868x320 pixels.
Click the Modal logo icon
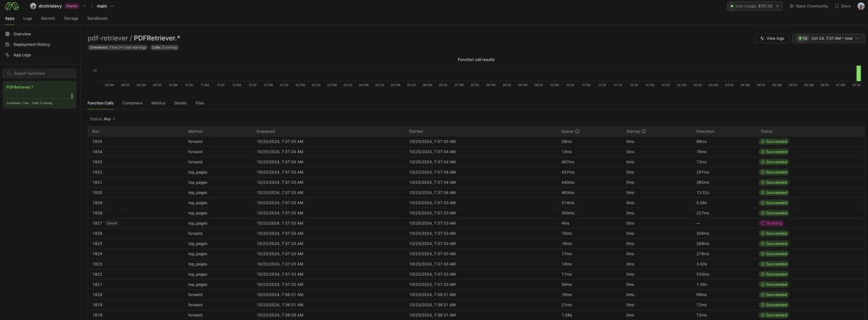click(x=12, y=6)
